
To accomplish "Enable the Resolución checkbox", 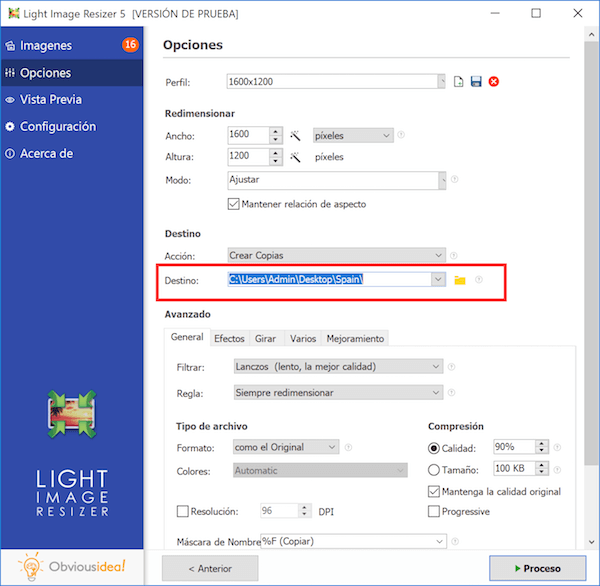I will [x=183, y=511].
